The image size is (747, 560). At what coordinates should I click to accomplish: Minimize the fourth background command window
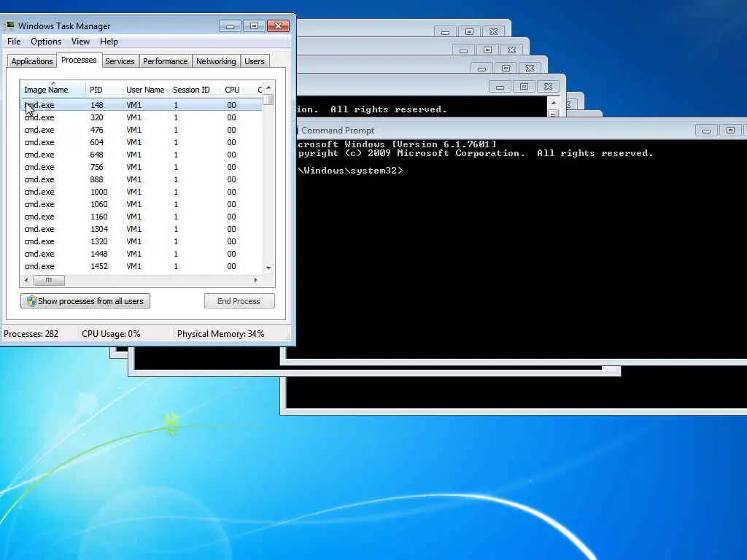(500, 87)
